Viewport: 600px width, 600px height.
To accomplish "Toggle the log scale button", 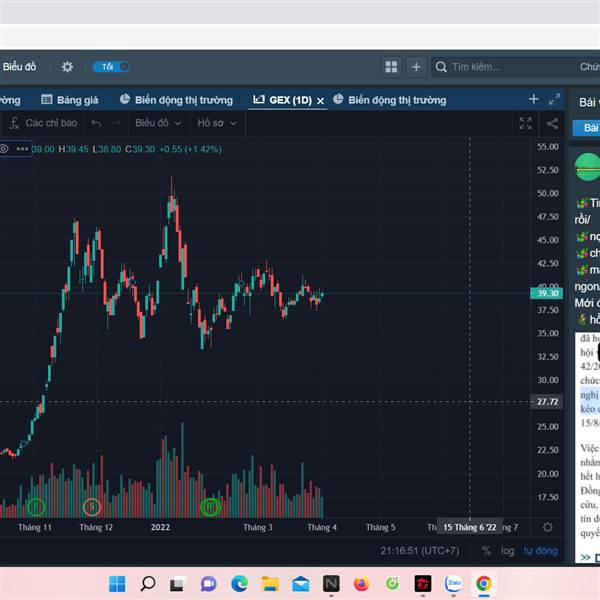I will 507,551.
